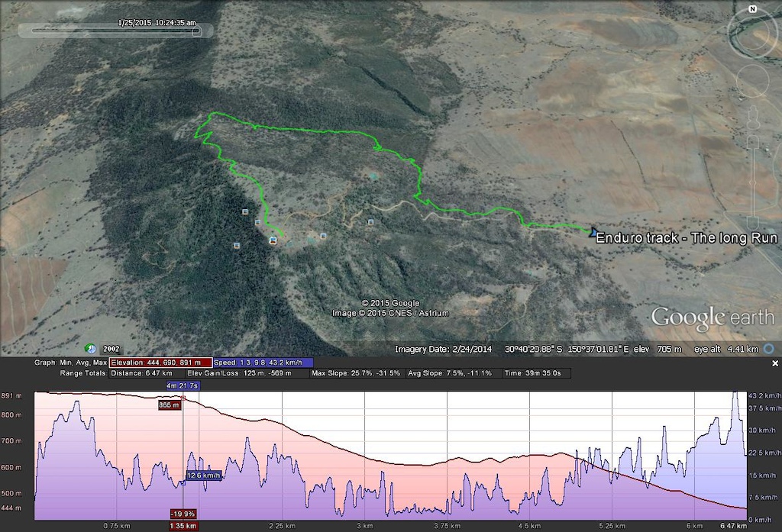Screen dimensions: 782x532
Task: Click the '6.47 km' end distance label
Action: tap(734, 526)
